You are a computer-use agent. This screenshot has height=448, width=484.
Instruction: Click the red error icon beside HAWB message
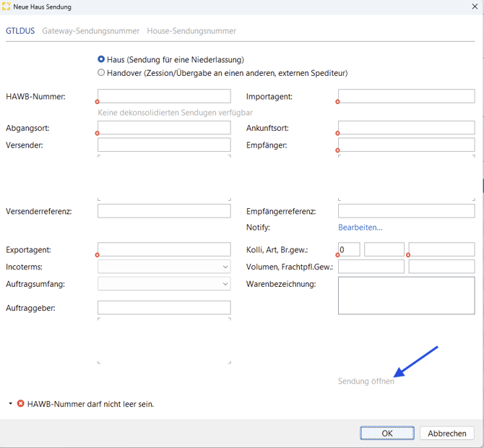(20, 404)
